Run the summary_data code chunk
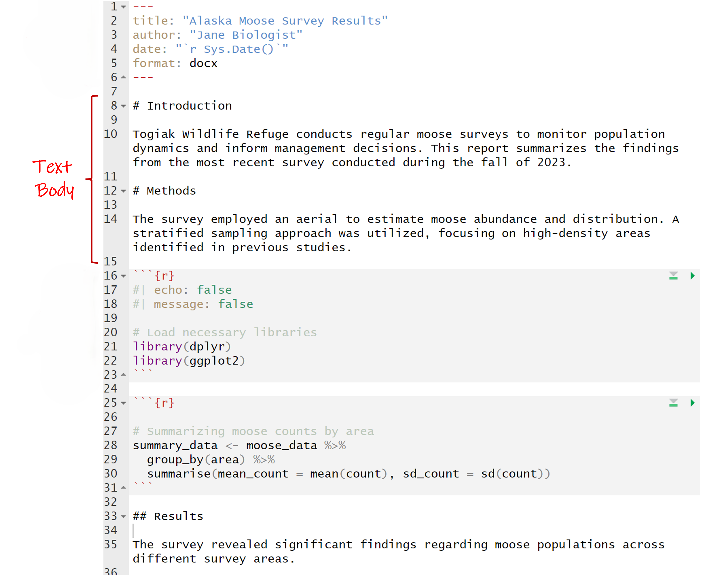 click(692, 403)
